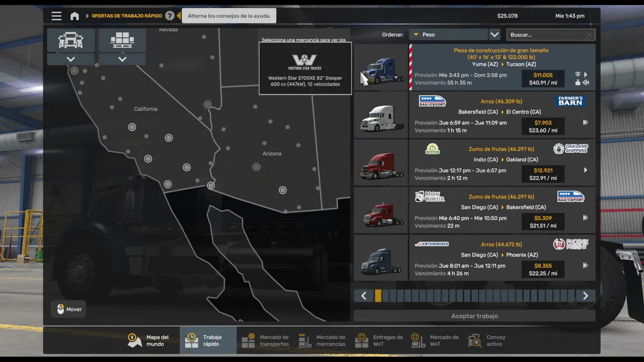Select dark blue truck thumbnail for Phoenix job
Screen dimensions: 644x362
(x=381, y=258)
